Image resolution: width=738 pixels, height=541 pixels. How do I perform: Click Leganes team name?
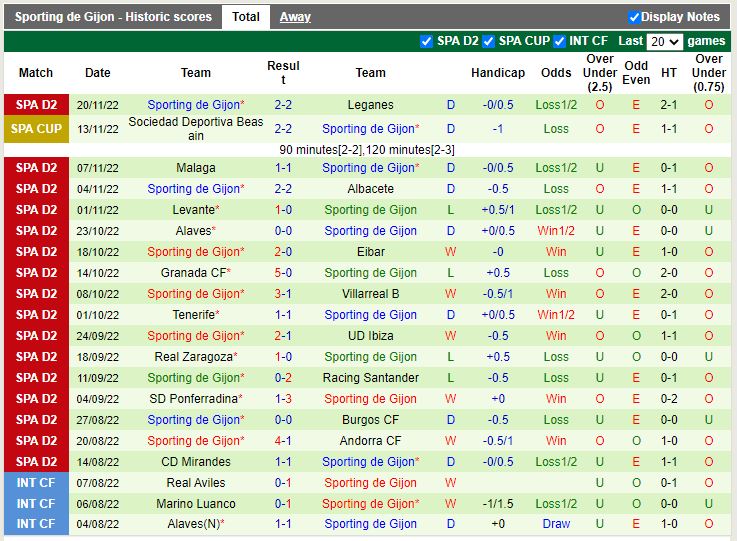click(x=370, y=105)
